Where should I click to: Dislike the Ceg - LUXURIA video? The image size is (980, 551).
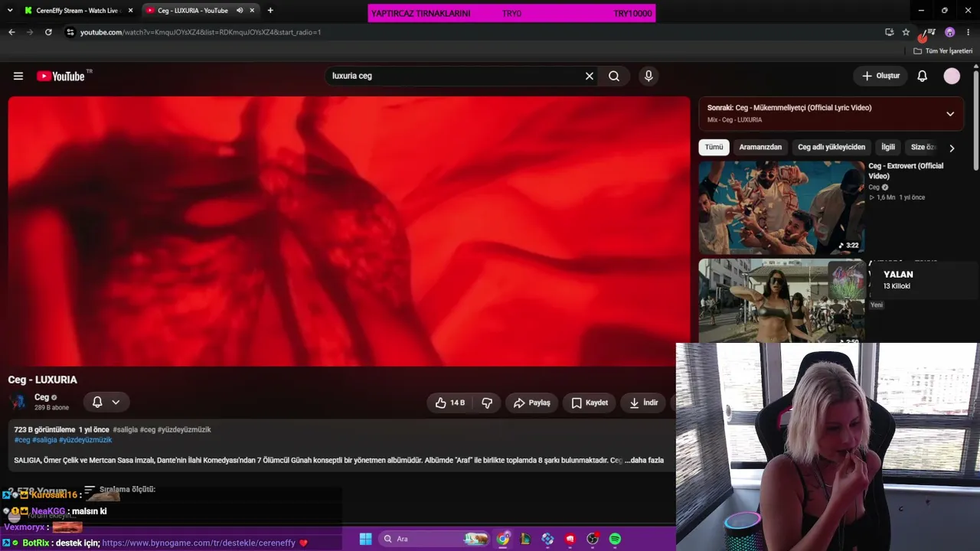(x=487, y=403)
